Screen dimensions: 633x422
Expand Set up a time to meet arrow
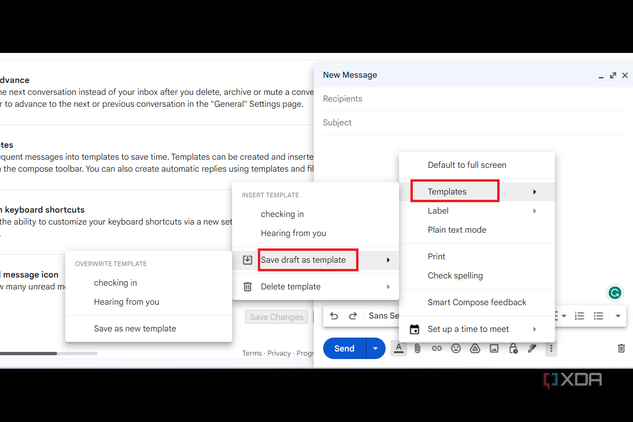[x=534, y=329]
